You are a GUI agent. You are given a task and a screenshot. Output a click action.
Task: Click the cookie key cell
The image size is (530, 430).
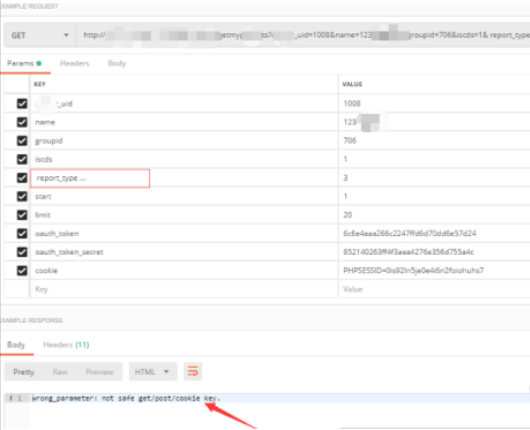(x=184, y=270)
